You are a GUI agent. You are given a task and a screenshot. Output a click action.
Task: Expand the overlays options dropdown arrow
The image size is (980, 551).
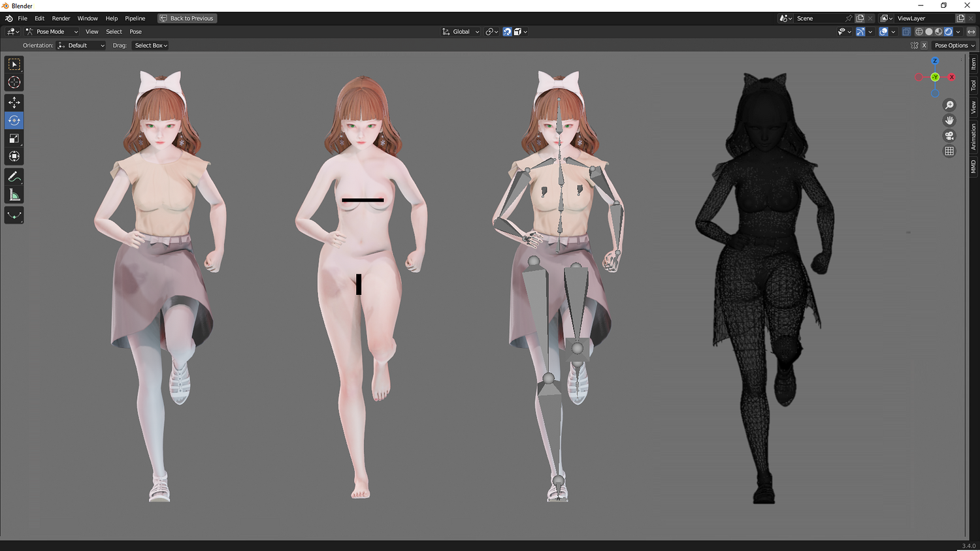click(893, 31)
